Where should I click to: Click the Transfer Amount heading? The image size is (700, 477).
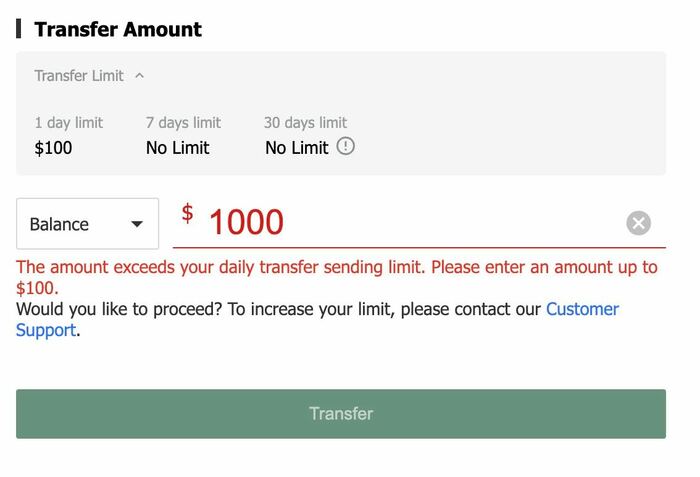(x=118, y=29)
